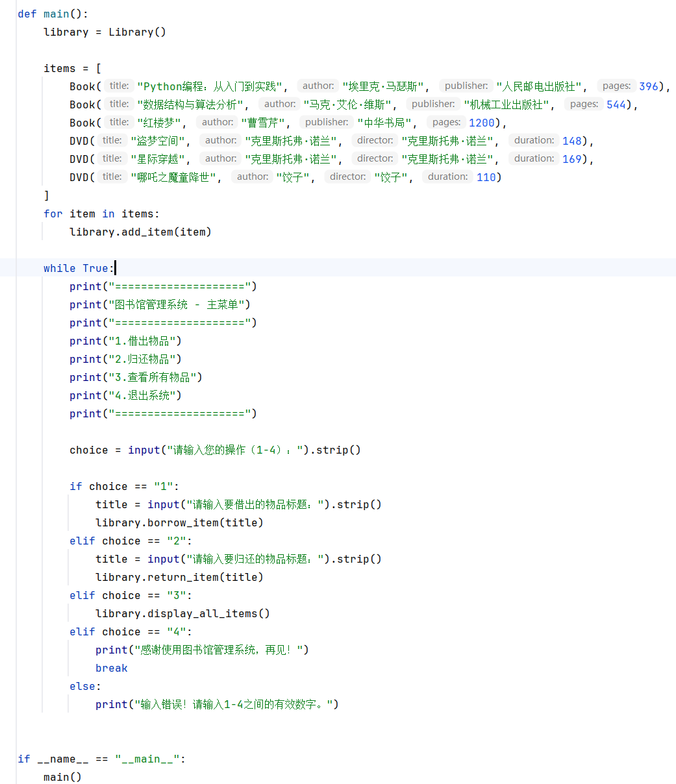Click the print("2.归还物品") line

[x=126, y=359]
